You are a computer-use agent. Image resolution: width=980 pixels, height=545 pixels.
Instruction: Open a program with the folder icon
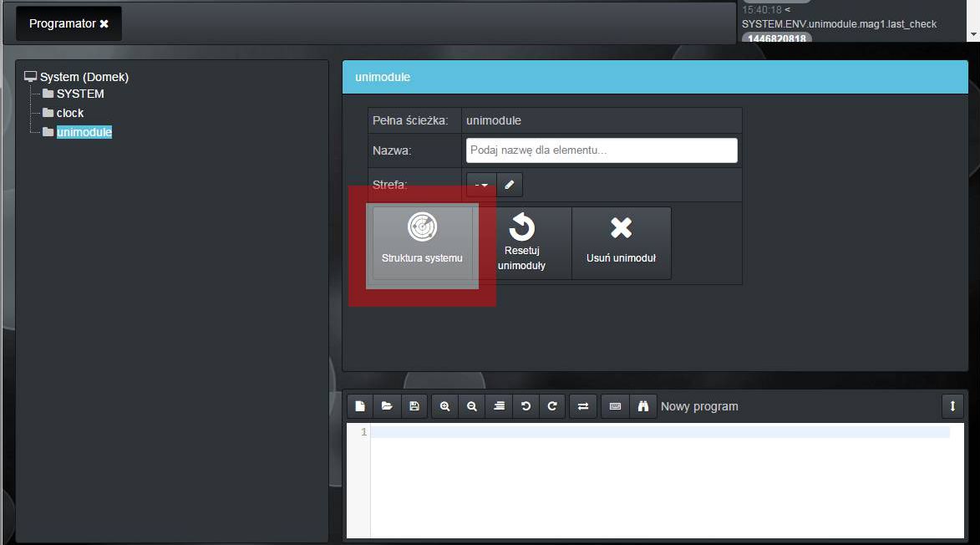tap(387, 406)
